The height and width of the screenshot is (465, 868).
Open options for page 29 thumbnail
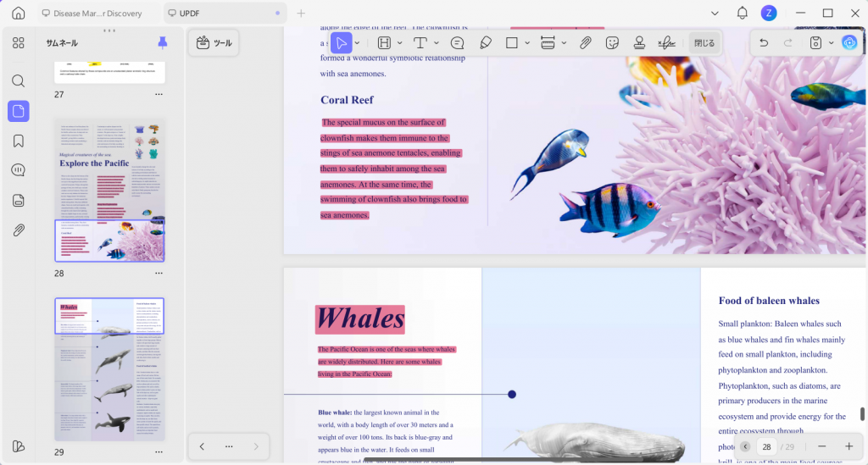point(159,451)
